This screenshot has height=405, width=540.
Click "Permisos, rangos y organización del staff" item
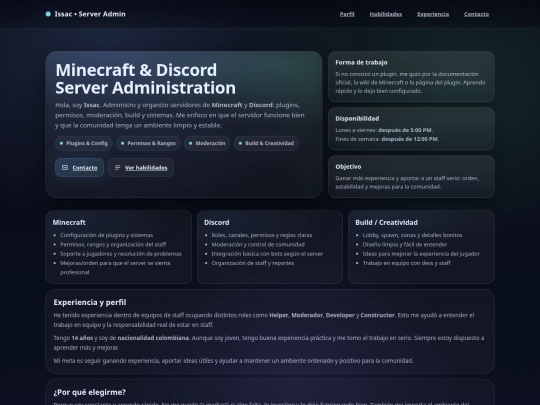point(113,245)
